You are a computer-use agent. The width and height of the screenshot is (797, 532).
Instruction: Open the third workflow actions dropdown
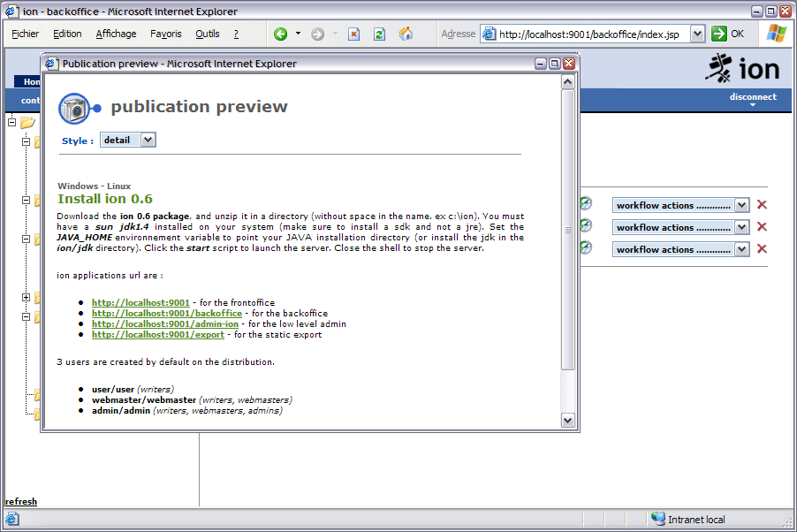click(680, 249)
